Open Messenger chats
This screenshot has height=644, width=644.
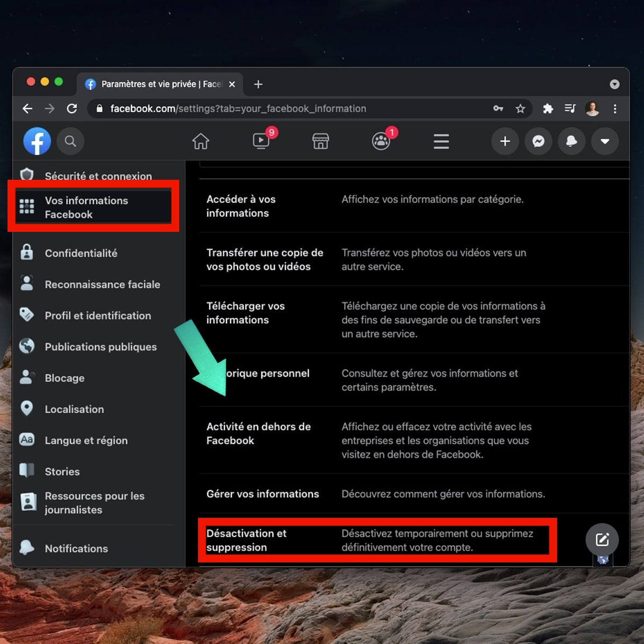tap(538, 141)
